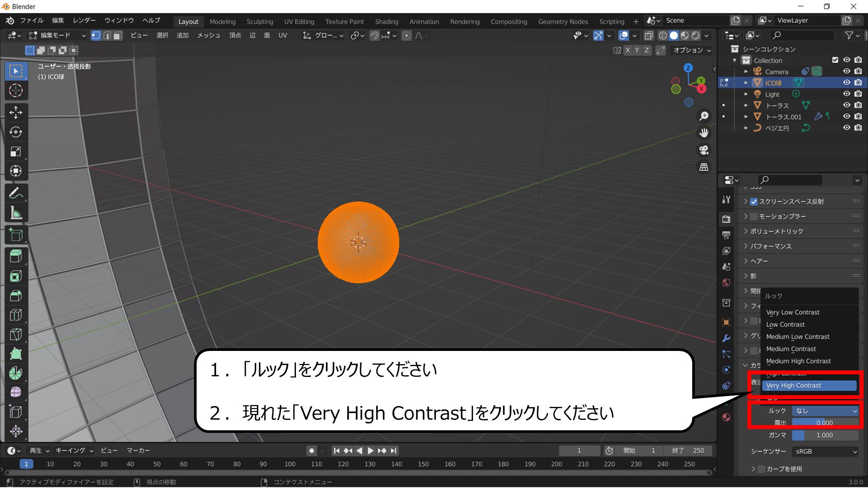Toggle スクリーンスペース反射 checkbox
The width and height of the screenshot is (868, 488).
[754, 201]
